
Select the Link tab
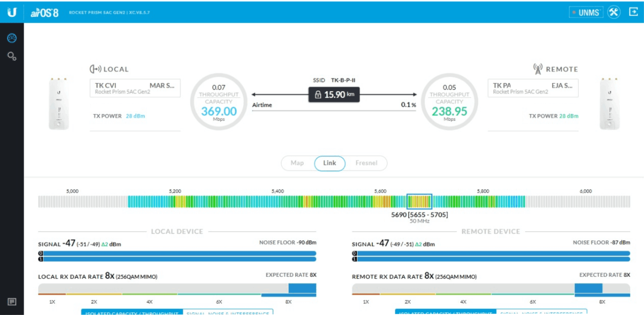point(330,163)
